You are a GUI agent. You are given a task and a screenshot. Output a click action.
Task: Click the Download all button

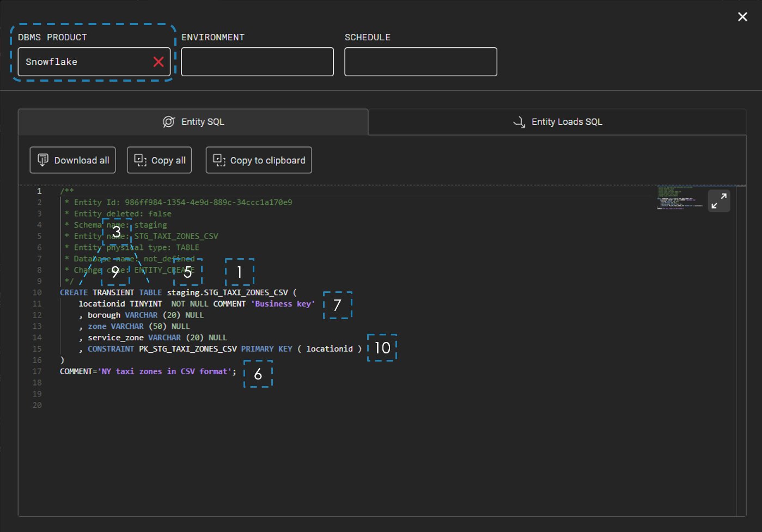click(x=73, y=160)
